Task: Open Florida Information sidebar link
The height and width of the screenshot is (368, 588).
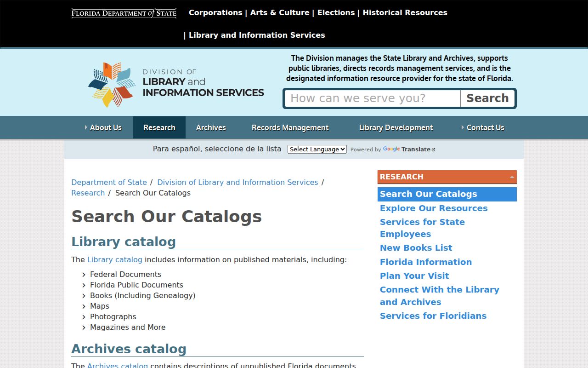Action: pos(426,262)
